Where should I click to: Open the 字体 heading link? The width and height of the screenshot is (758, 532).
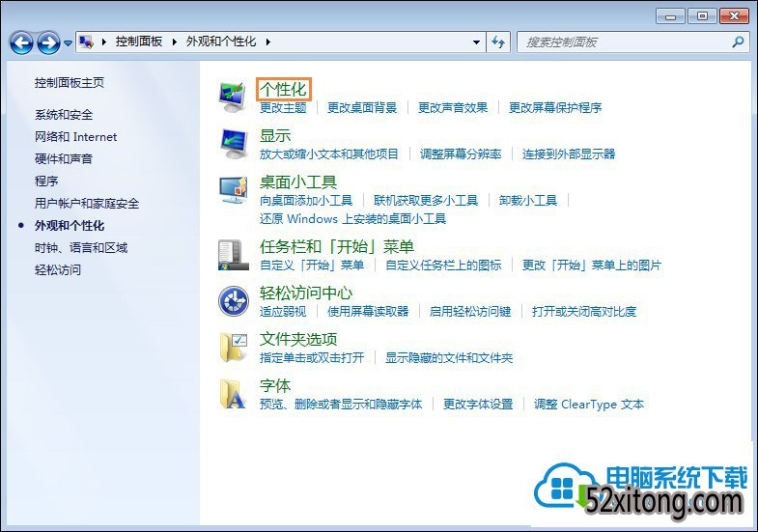click(x=275, y=386)
